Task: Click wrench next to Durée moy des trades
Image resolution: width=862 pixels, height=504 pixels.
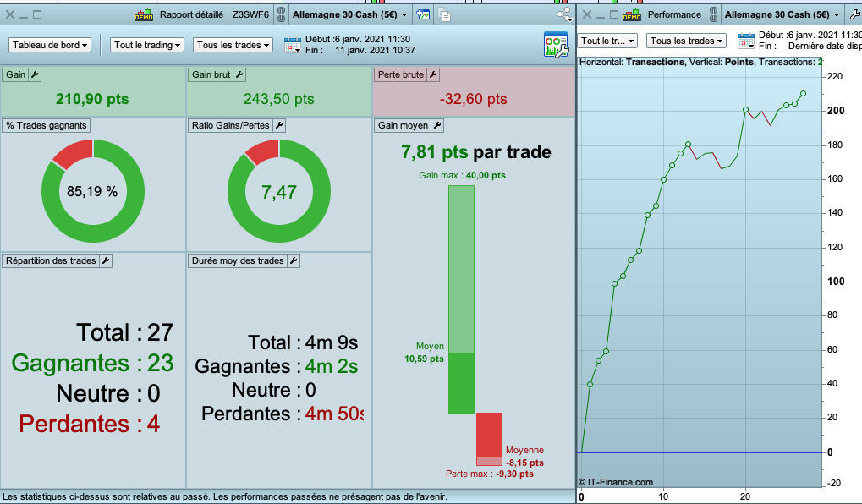Action: click(x=294, y=260)
